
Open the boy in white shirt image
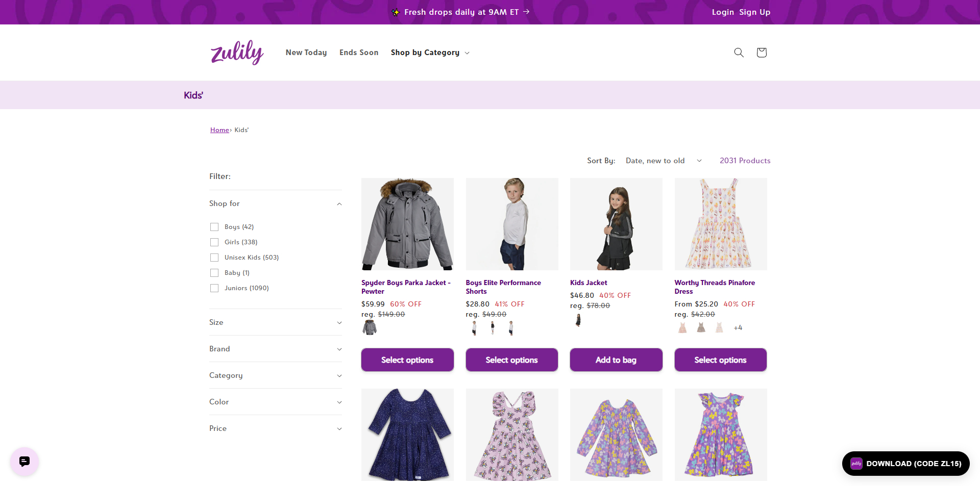tap(511, 224)
